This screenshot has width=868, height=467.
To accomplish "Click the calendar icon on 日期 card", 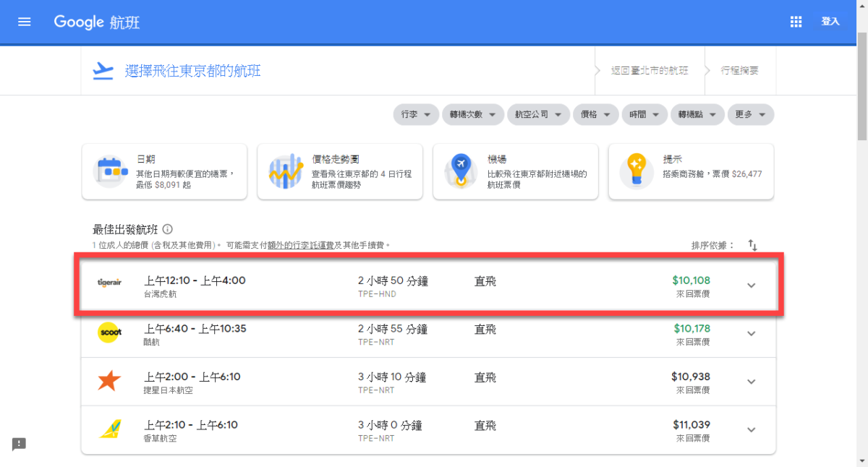I will point(111,171).
